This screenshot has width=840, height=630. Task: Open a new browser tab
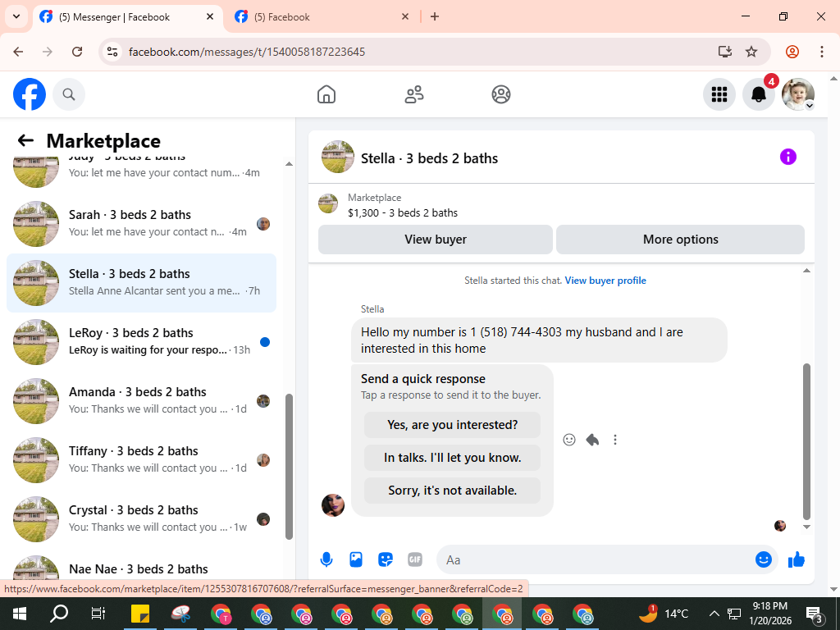point(435,16)
